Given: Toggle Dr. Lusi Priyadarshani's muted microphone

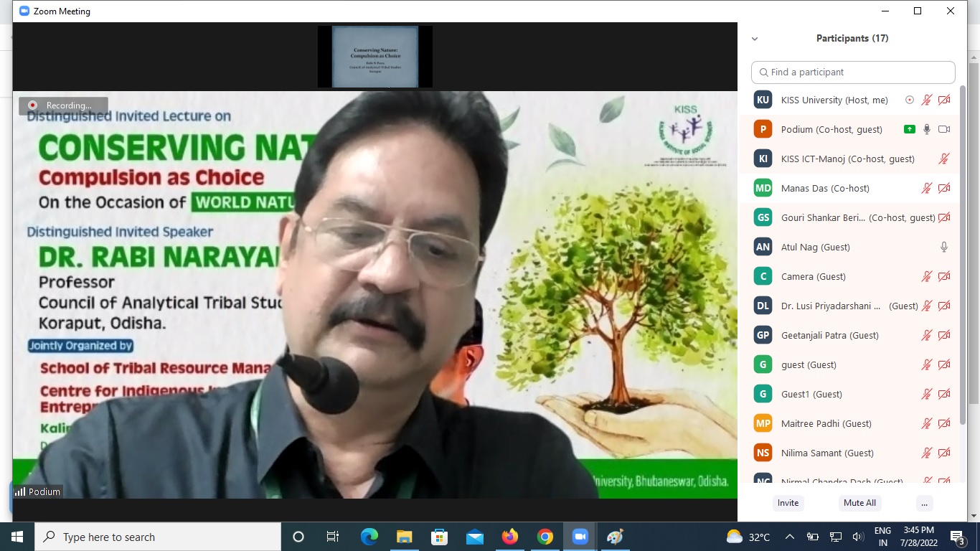Looking at the screenshot, I should coord(927,306).
